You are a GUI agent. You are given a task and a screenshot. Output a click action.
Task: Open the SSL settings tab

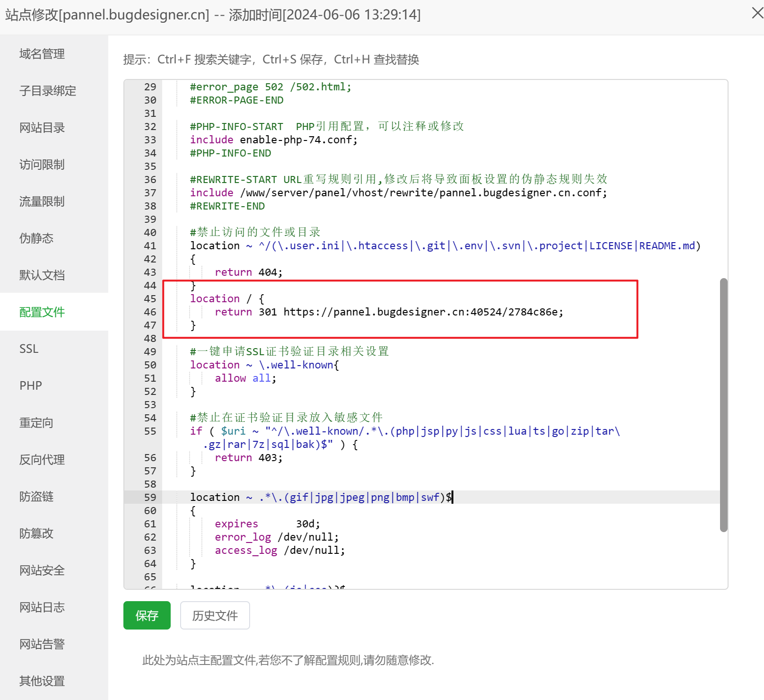pyautogui.click(x=29, y=349)
